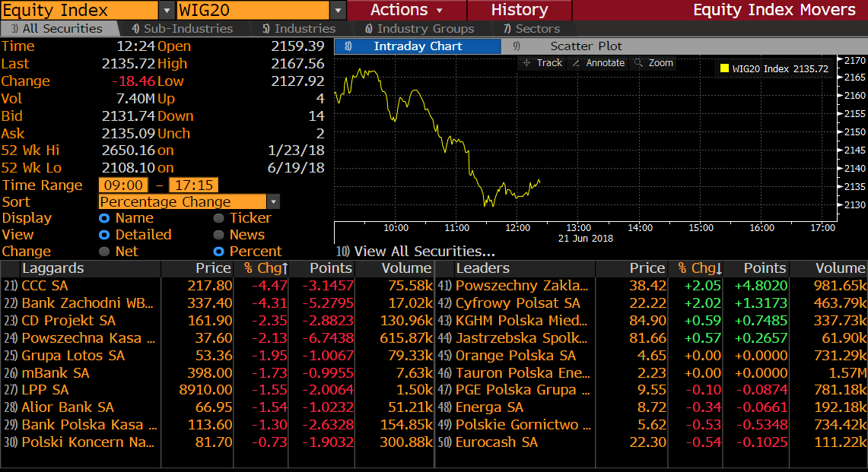Screen dimensions: 868x472
Task: Open the WIG20 index dropdown arrow
Action: click(338, 11)
